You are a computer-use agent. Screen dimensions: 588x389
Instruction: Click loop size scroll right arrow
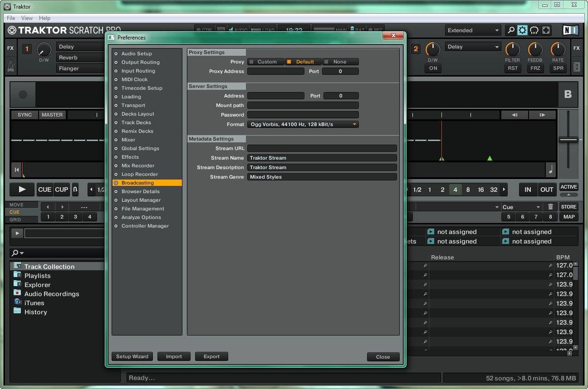click(504, 190)
